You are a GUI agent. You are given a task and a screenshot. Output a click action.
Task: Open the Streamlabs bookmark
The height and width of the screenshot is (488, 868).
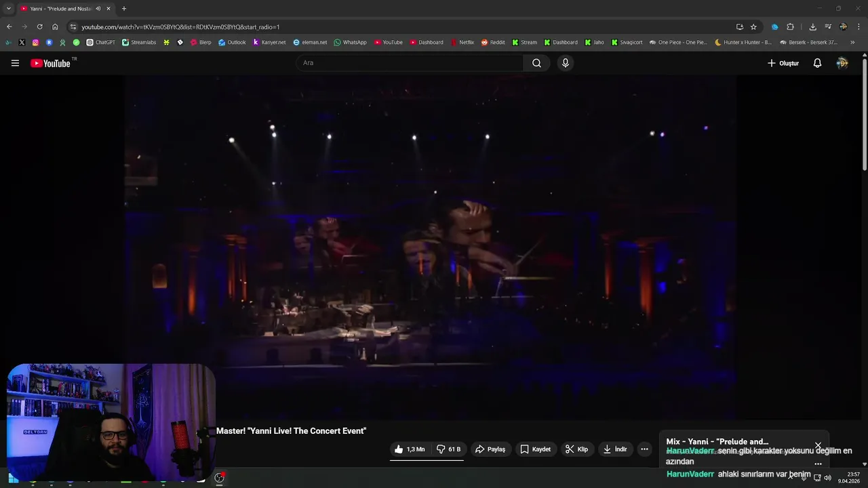coord(139,42)
